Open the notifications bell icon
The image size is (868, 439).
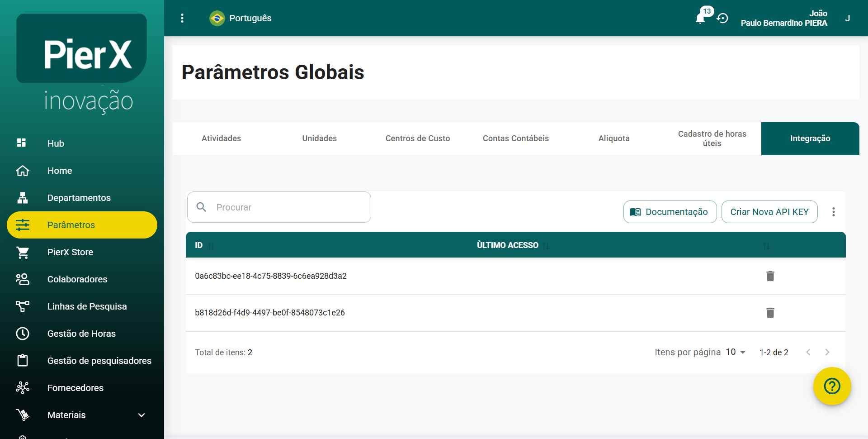(x=701, y=18)
